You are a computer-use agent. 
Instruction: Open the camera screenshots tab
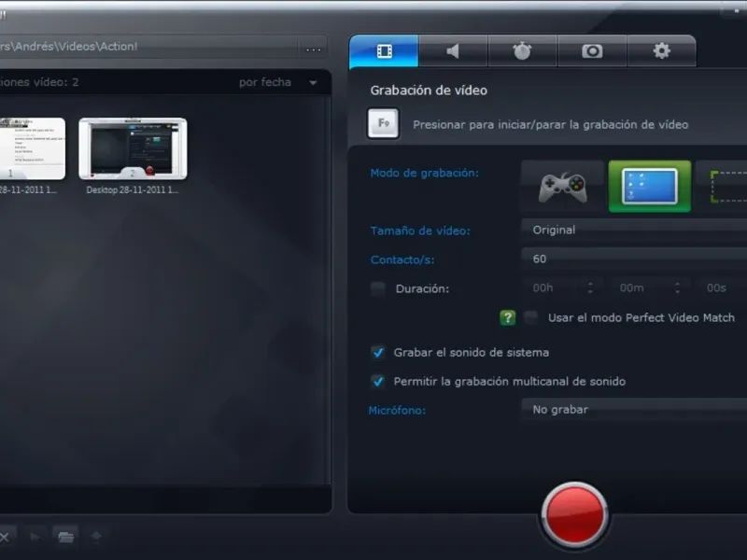click(x=592, y=51)
